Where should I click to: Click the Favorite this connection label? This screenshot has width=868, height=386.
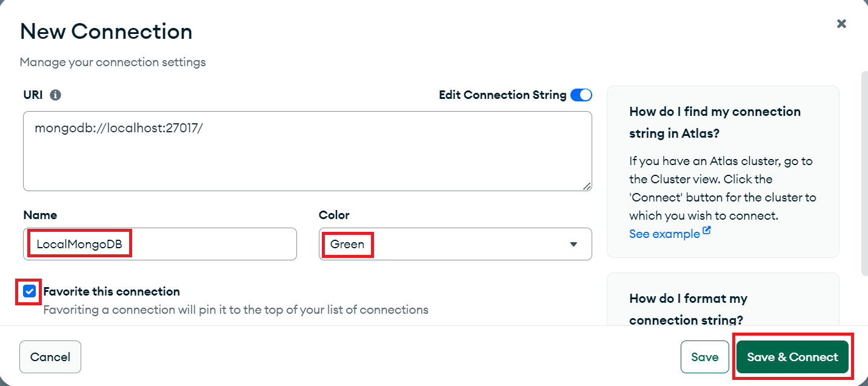(x=112, y=292)
